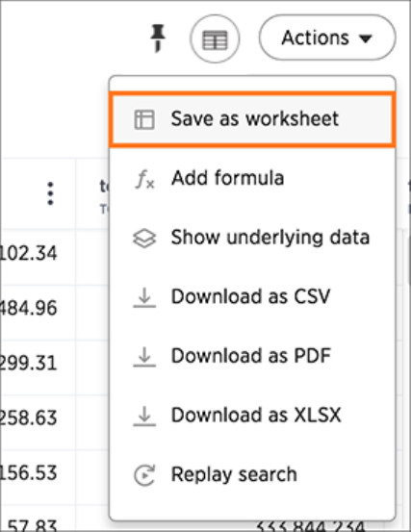Click the download arrow beside PDF
The image size is (411, 532).
pyautogui.click(x=144, y=357)
